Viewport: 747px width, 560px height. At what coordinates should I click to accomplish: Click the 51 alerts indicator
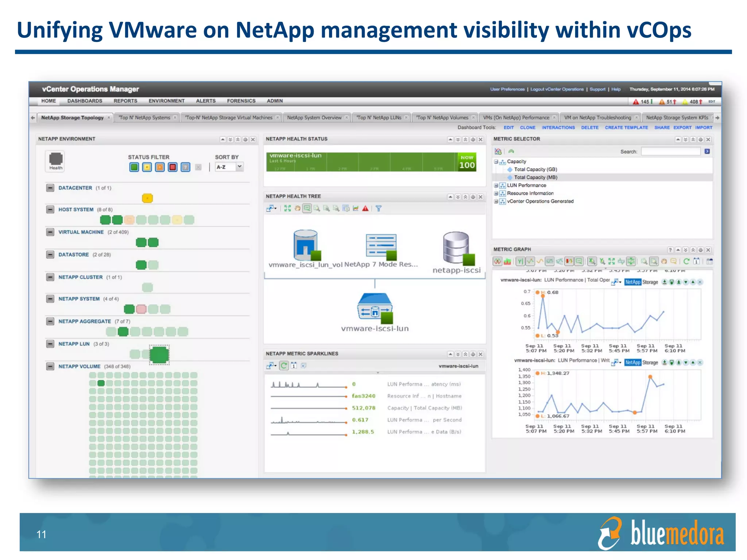pos(667,102)
